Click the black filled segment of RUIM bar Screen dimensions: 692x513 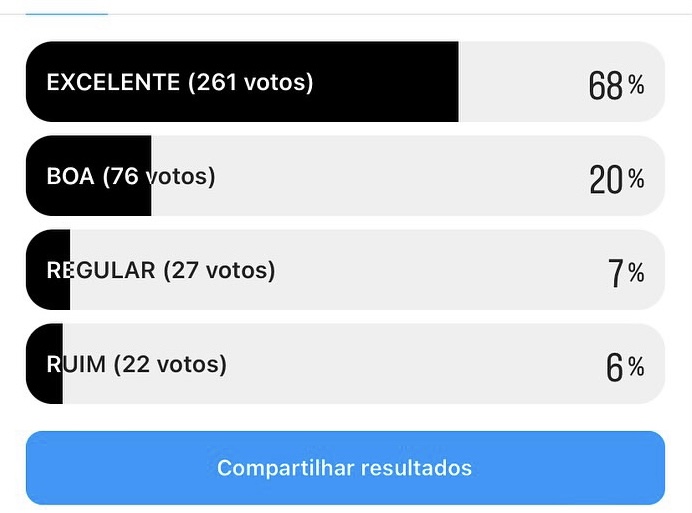[45, 364]
